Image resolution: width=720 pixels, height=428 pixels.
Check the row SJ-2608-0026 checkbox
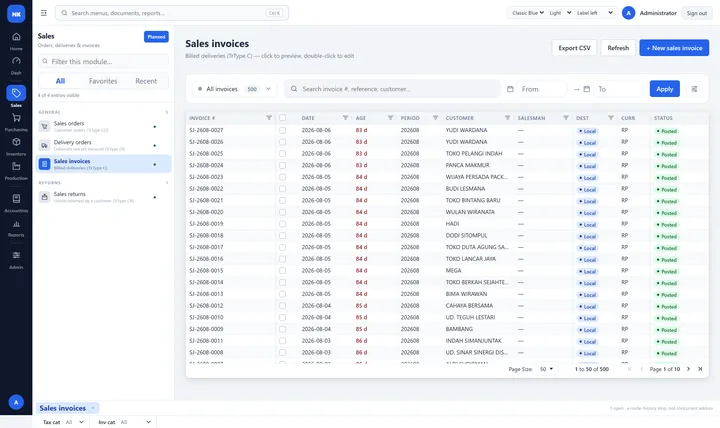click(x=282, y=142)
